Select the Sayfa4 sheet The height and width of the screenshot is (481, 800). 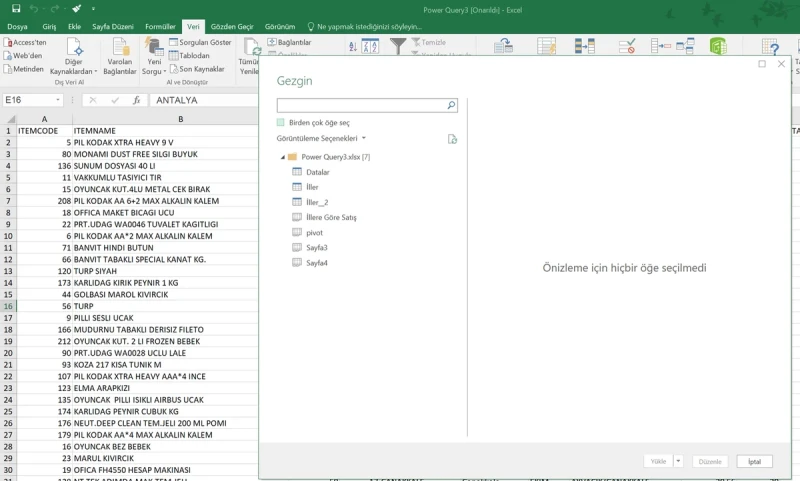(x=310, y=263)
